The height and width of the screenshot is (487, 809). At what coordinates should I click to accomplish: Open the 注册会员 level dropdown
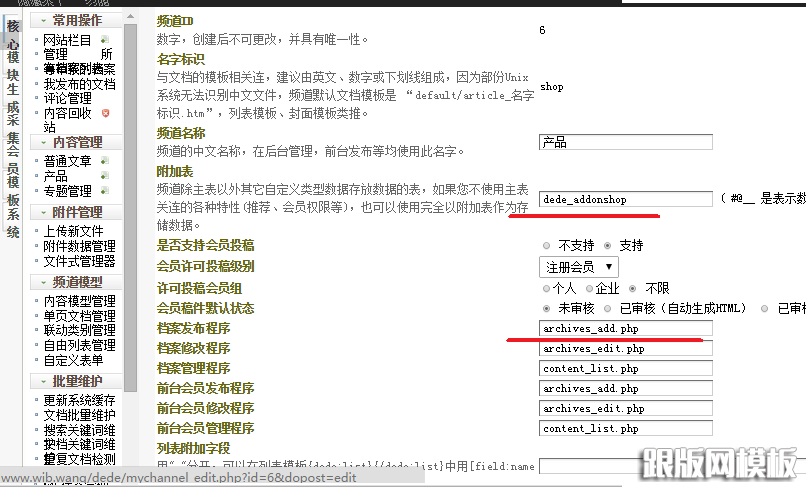click(x=578, y=267)
